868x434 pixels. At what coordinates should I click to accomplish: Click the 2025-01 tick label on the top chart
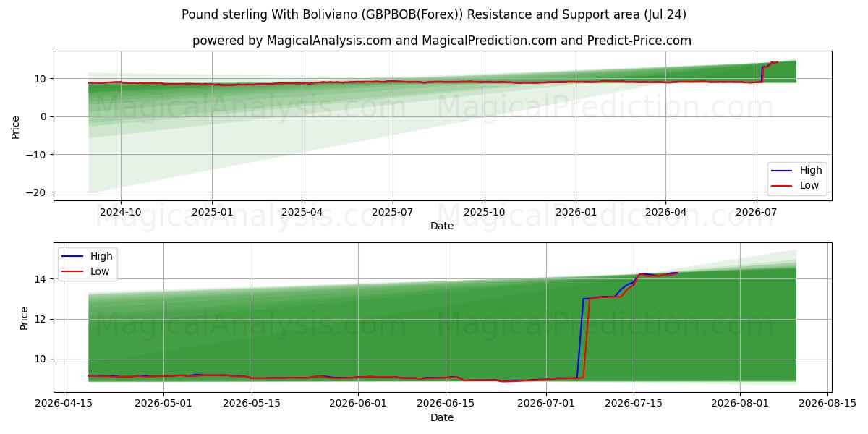click(212, 213)
